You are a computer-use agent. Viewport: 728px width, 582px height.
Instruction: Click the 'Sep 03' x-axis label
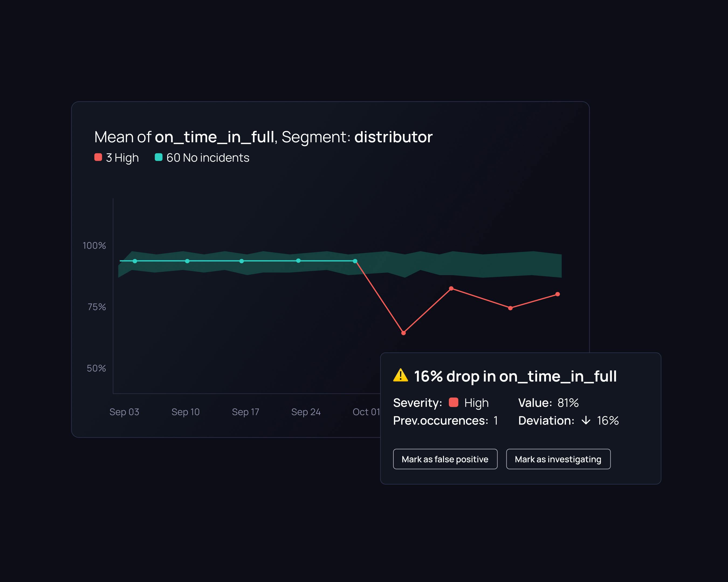(x=124, y=412)
